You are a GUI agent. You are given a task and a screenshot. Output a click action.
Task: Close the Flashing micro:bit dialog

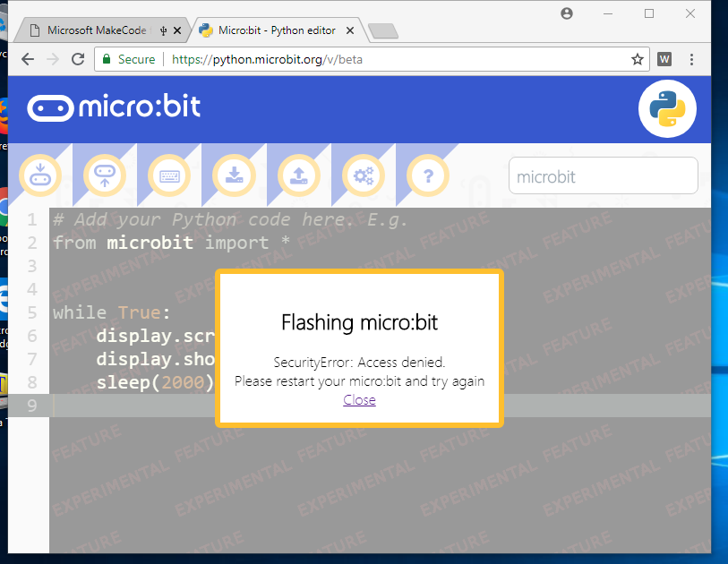(359, 399)
